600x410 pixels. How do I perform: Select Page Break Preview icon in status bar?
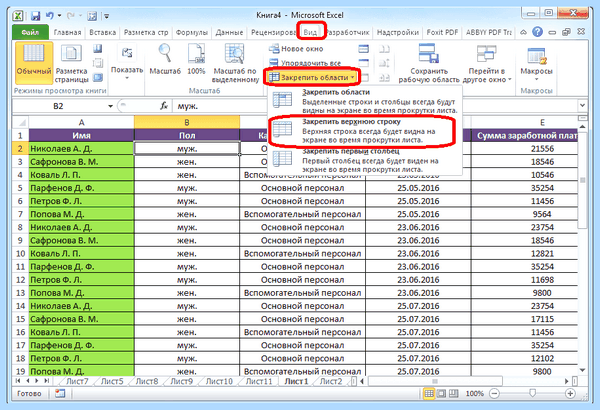coord(453,393)
